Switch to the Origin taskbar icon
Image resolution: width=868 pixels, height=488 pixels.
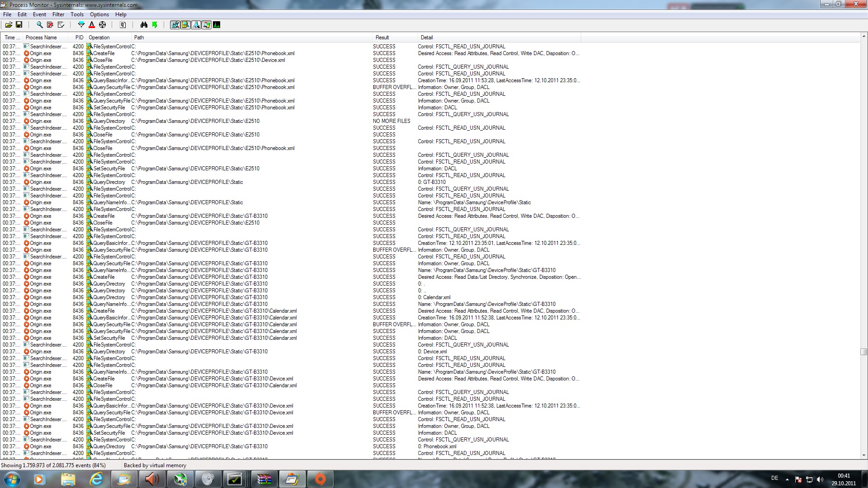pyautogui.click(x=320, y=479)
